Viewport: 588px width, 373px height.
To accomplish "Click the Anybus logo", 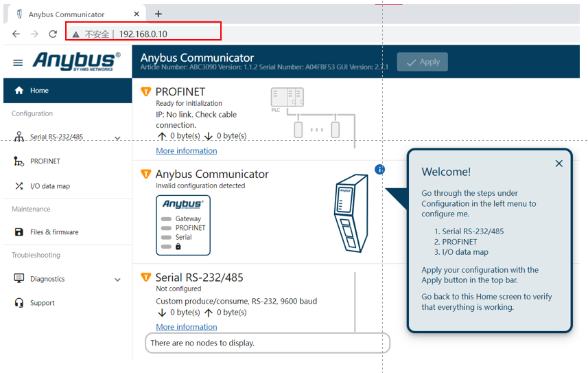I will 76,61.
